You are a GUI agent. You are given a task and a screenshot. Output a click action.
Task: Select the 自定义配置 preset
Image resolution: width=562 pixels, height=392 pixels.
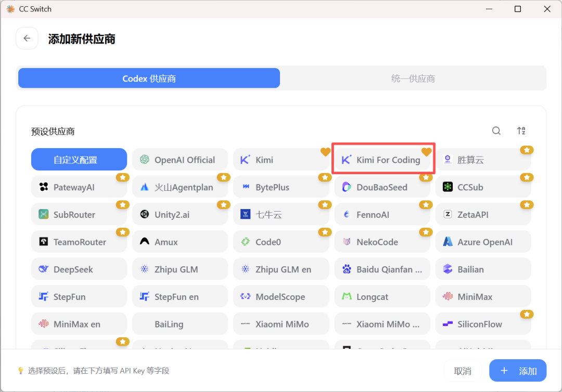[x=79, y=159]
